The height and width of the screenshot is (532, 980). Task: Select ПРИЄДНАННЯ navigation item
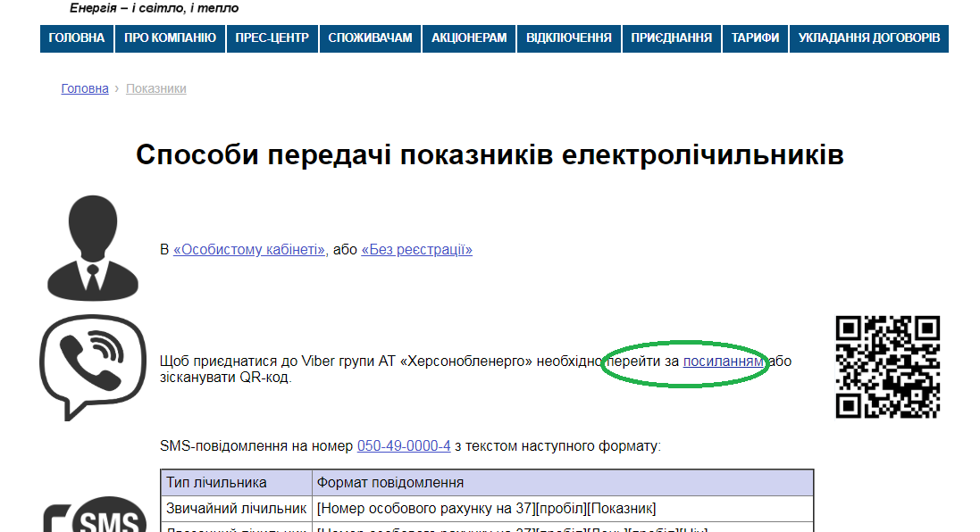coord(671,38)
